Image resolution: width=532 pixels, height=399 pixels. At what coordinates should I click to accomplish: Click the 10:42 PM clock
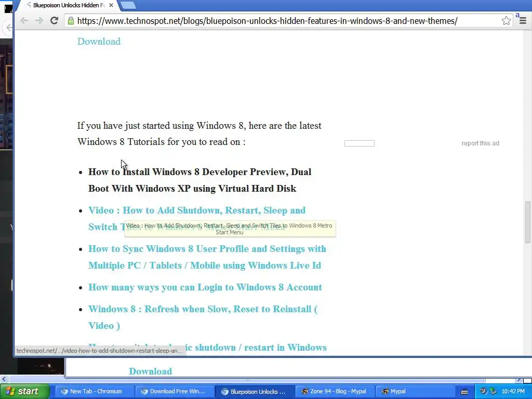[x=513, y=391]
